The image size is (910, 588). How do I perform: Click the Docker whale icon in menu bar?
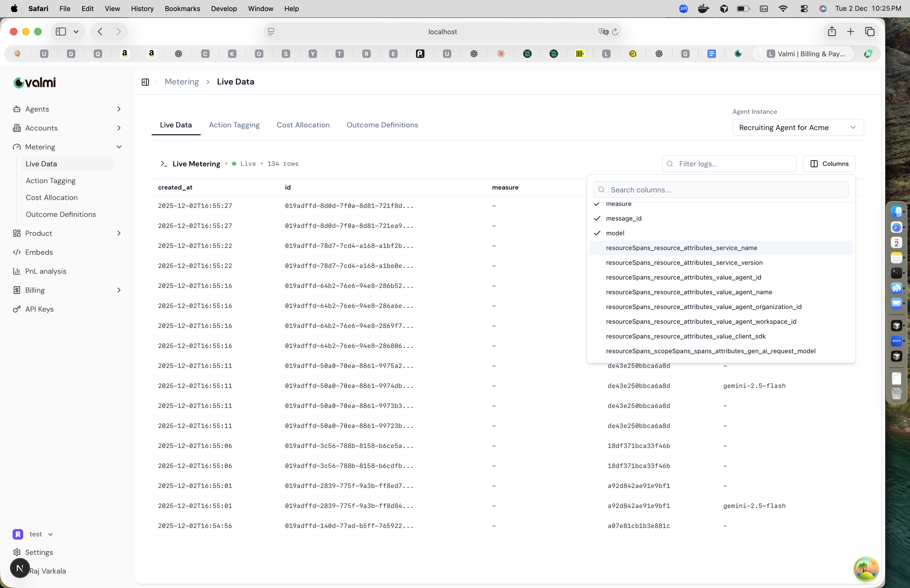tap(703, 8)
